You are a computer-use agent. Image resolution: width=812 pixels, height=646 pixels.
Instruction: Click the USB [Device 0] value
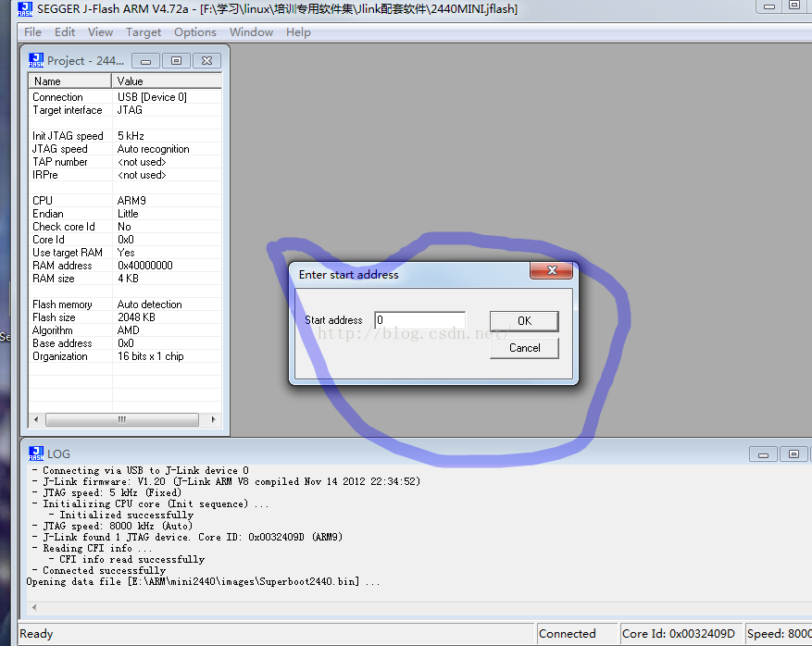click(x=152, y=97)
